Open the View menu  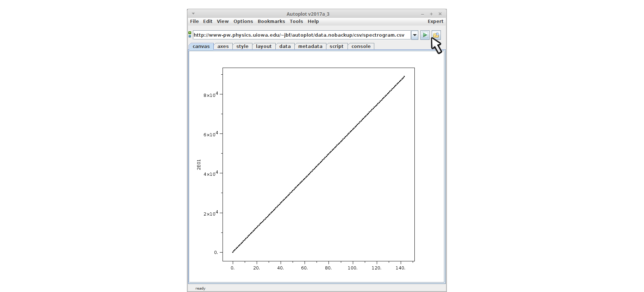coord(223,21)
